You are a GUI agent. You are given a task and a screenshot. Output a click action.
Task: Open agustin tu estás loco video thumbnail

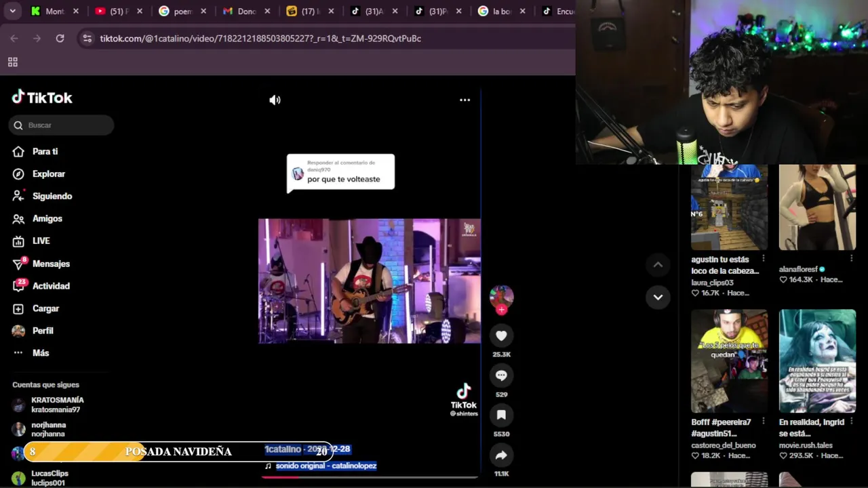pos(729,207)
